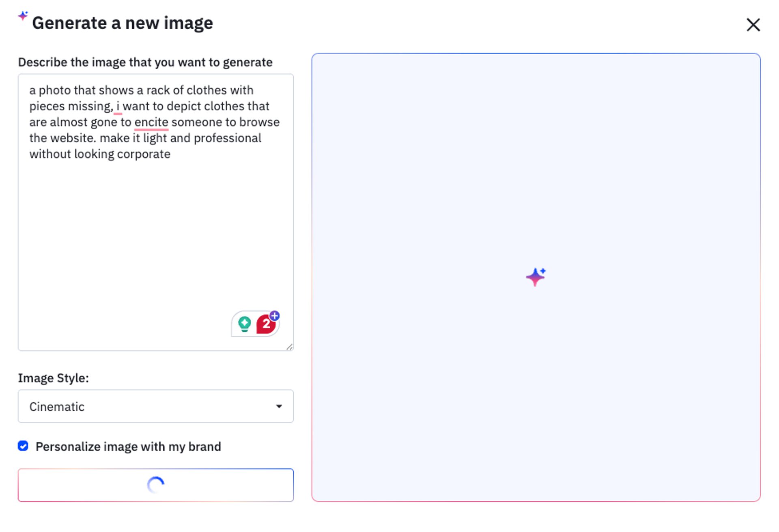This screenshot has width=779, height=532.
Task: Click the purple plus badge icon
Action: pyautogui.click(x=275, y=315)
